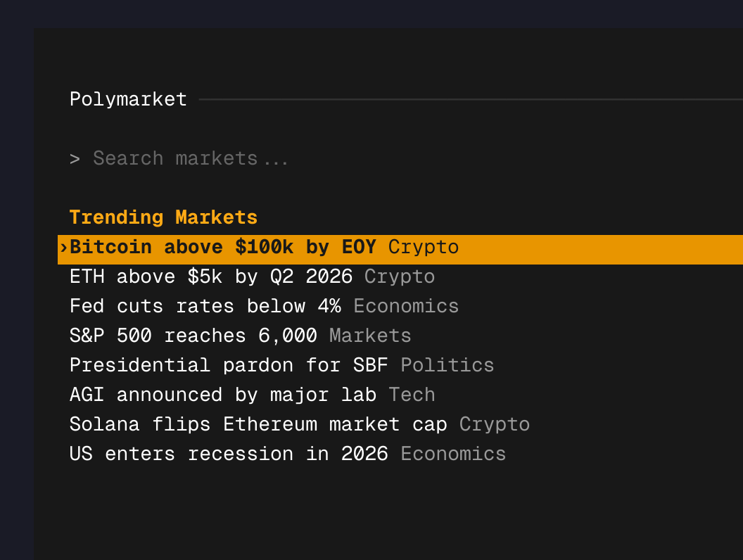The height and width of the screenshot is (560, 743).
Task: Click the Crypto tag on Solana row
Action: [x=494, y=424]
